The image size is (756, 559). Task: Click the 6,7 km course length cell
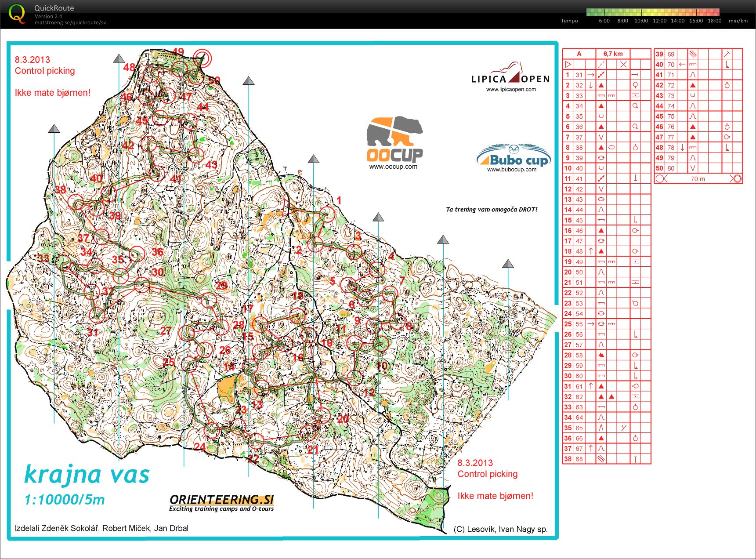613,54
